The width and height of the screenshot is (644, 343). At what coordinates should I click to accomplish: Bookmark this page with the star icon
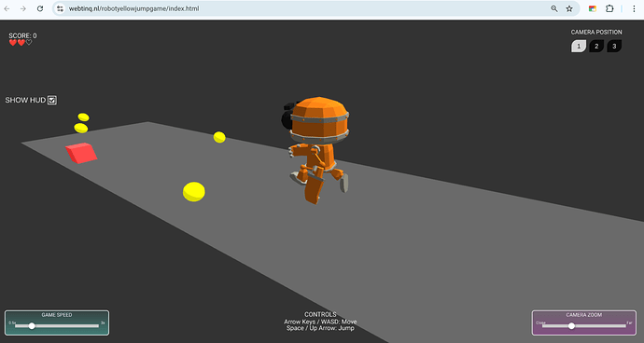(x=569, y=8)
